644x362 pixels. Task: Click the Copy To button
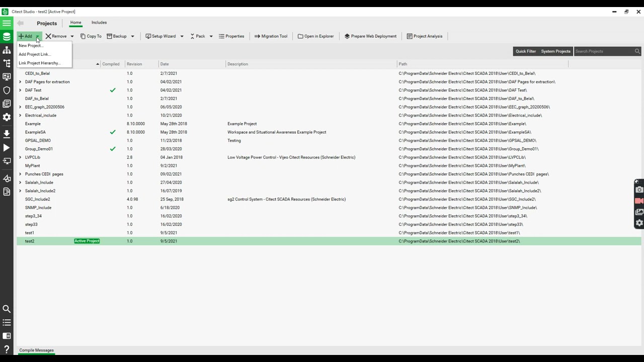(91, 36)
